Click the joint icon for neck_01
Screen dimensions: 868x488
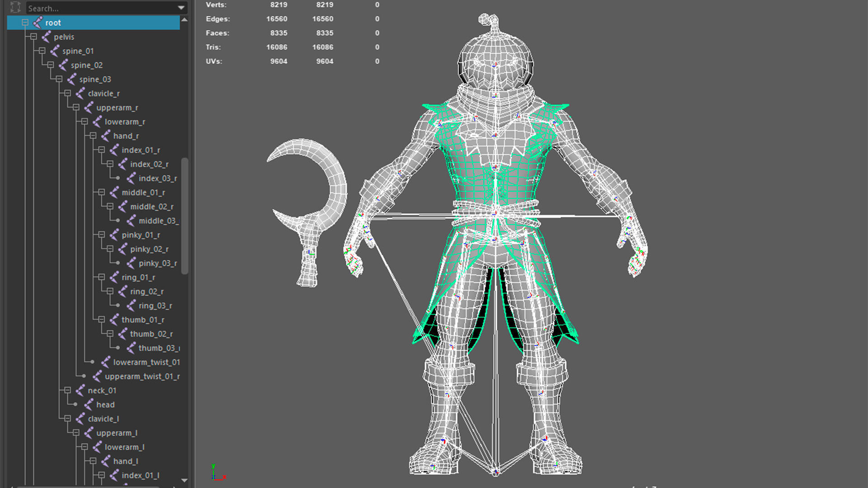point(80,390)
